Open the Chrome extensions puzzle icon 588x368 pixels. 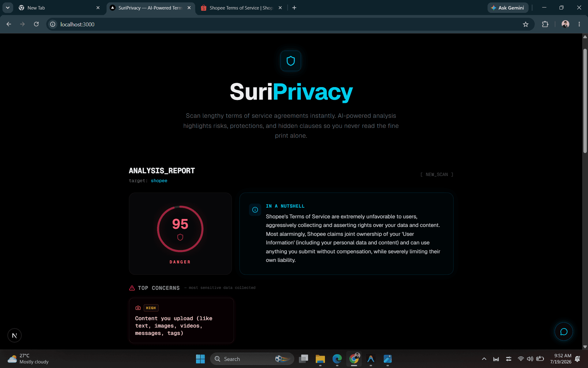[x=545, y=24]
